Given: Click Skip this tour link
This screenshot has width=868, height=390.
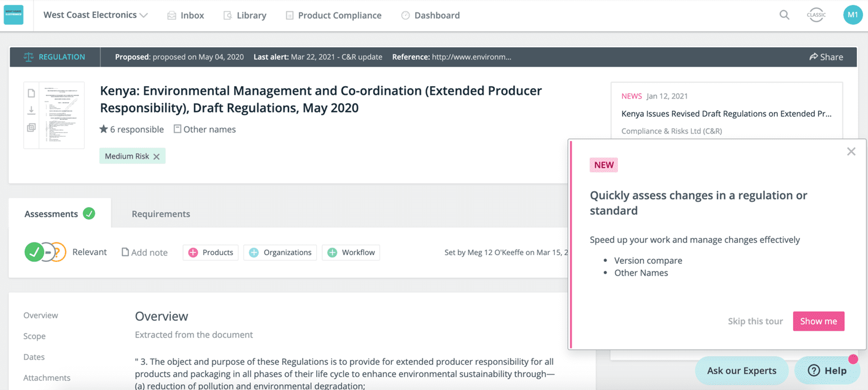Looking at the screenshot, I should pos(755,321).
